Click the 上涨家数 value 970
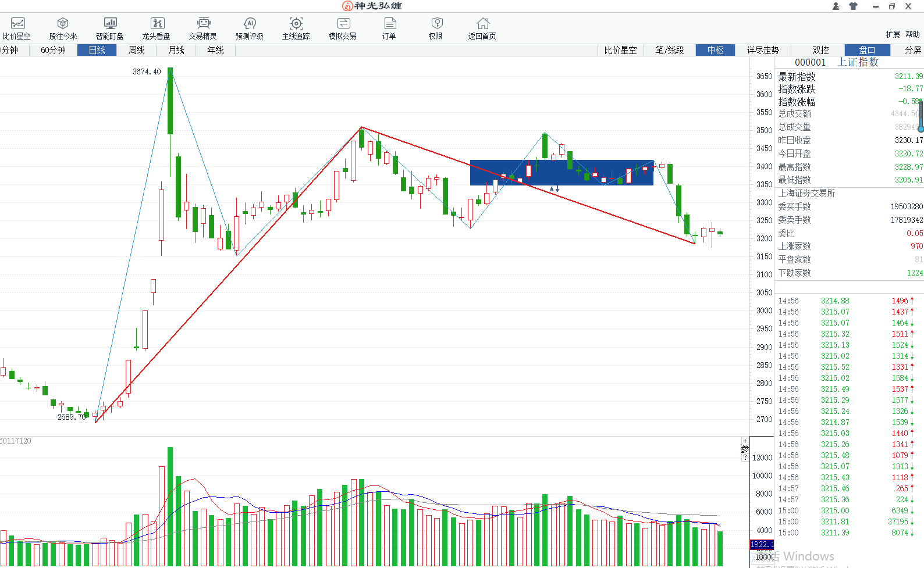924x568 pixels. pyautogui.click(x=916, y=246)
